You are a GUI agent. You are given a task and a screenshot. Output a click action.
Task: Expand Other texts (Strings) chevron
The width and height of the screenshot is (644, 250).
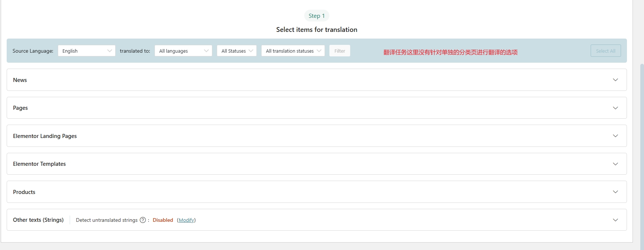(x=615, y=220)
